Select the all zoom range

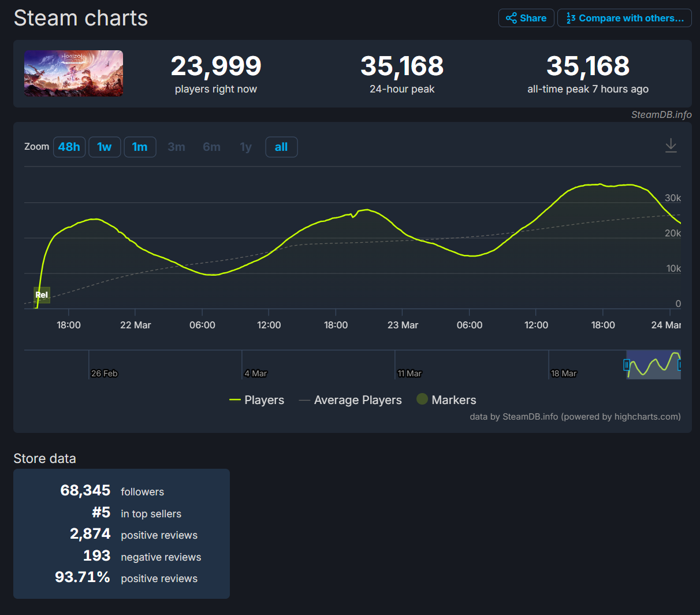(281, 147)
